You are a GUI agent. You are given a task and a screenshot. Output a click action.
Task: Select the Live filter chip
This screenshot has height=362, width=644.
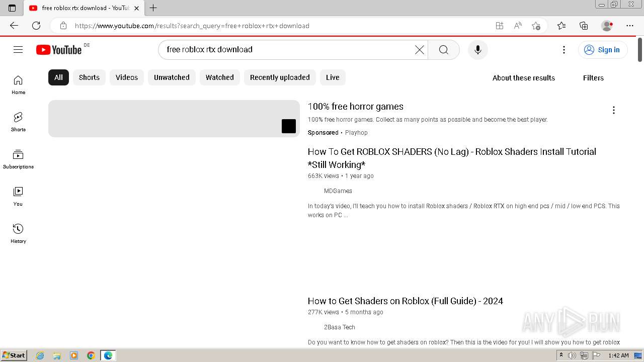(333, 77)
